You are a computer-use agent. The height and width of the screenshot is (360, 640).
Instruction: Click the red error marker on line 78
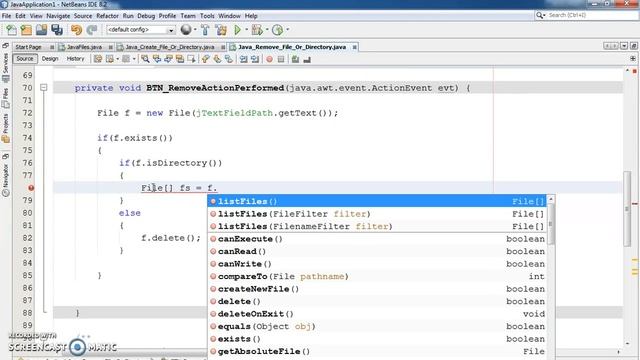(31, 188)
